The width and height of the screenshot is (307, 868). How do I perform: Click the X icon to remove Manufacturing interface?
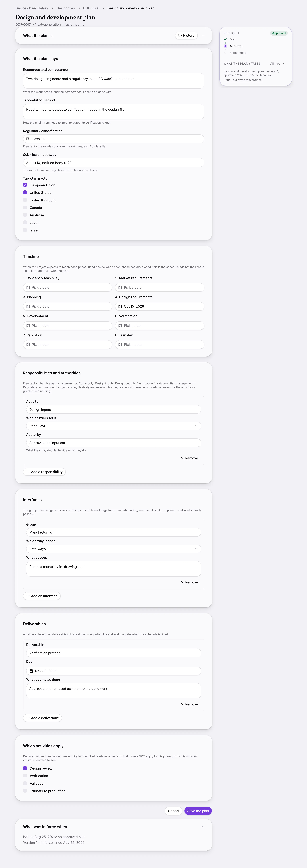(x=182, y=582)
